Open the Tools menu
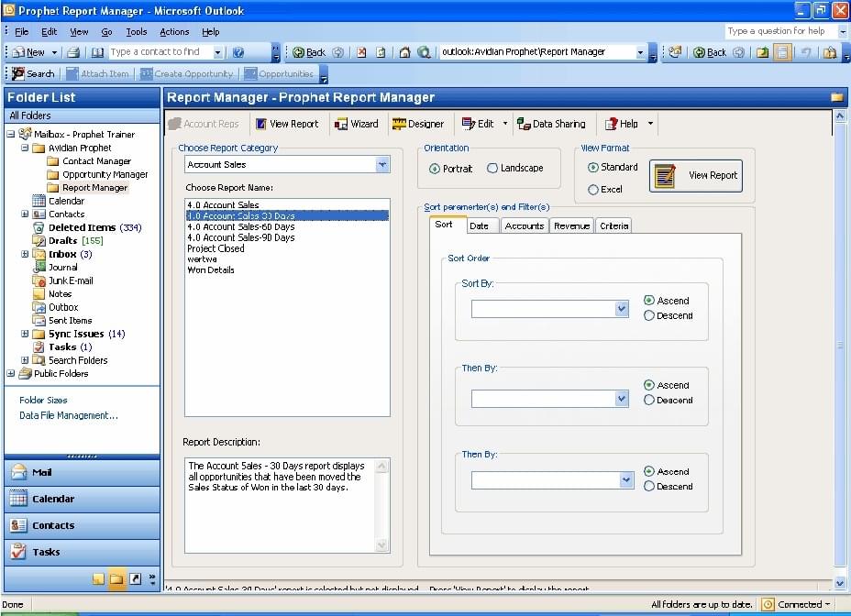 [x=137, y=32]
